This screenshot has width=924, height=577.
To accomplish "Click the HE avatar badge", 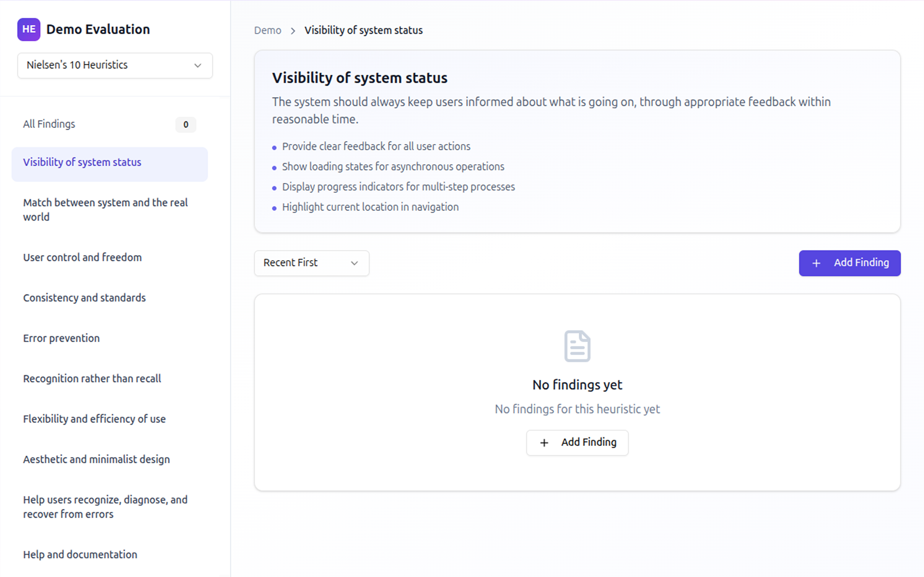I will click(x=29, y=29).
